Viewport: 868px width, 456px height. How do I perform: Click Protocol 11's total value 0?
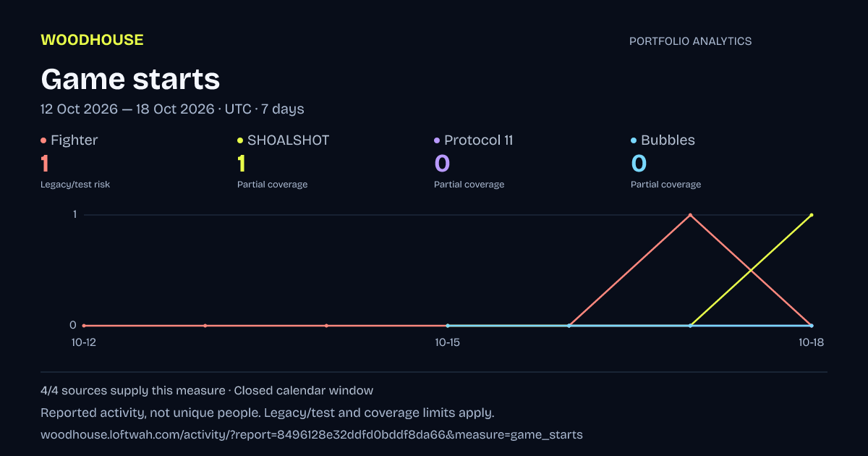point(442,164)
